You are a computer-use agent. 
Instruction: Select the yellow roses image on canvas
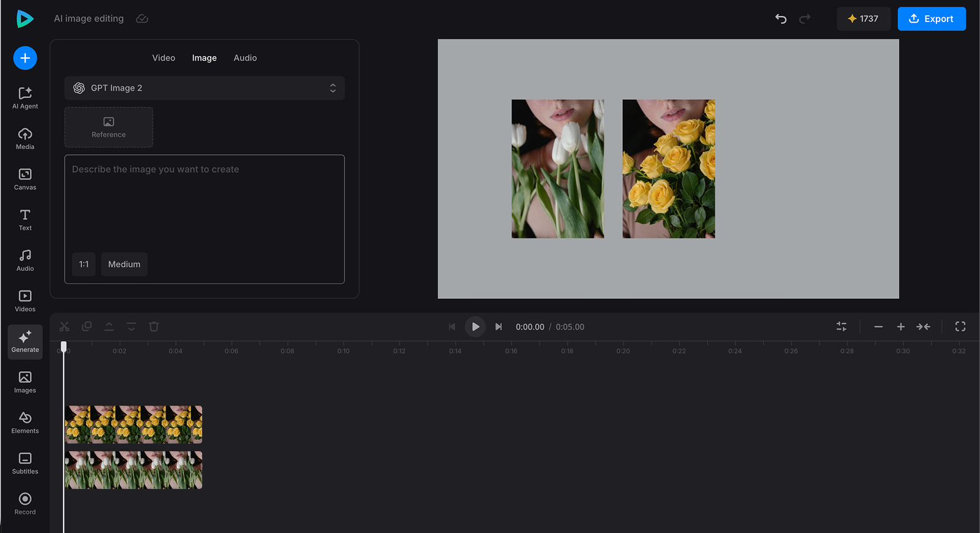[669, 169]
